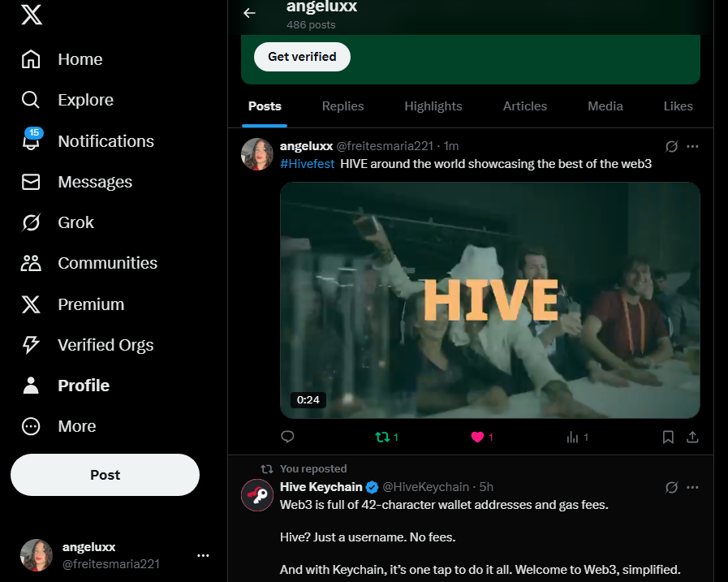Click angeluxx avatar on the Hivefest post

pyautogui.click(x=257, y=154)
